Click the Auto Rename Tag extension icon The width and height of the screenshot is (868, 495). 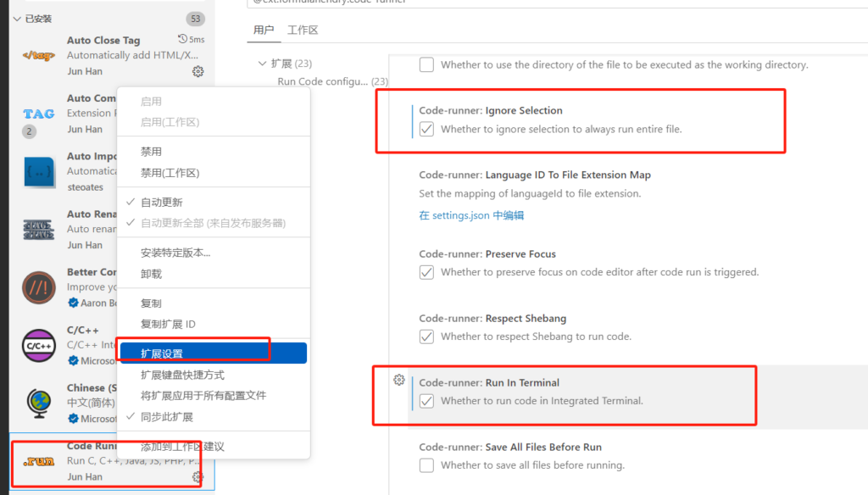click(39, 230)
